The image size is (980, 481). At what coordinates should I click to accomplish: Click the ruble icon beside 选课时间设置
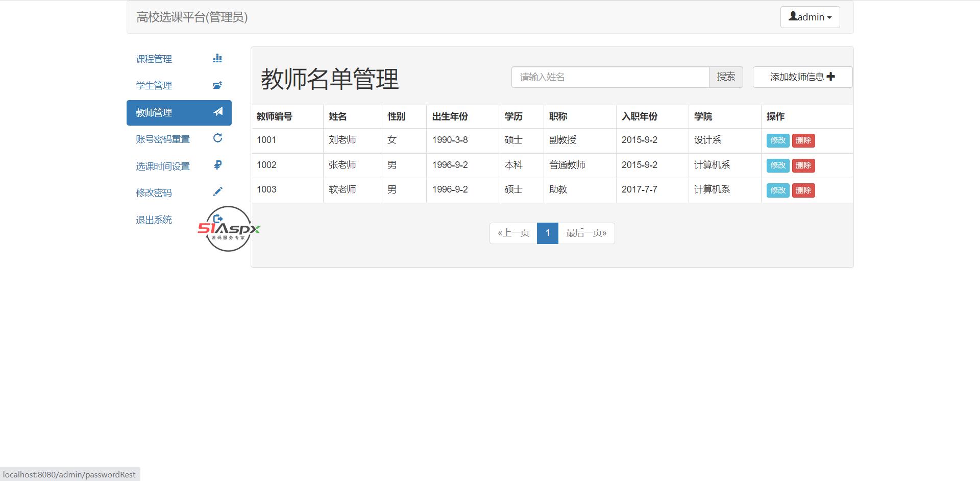tap(218, 165)
